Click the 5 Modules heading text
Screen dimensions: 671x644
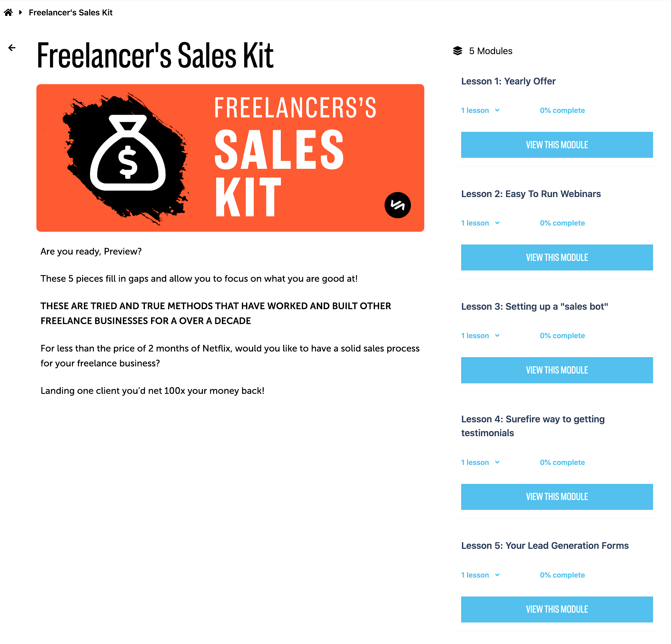tap(491, 51)
